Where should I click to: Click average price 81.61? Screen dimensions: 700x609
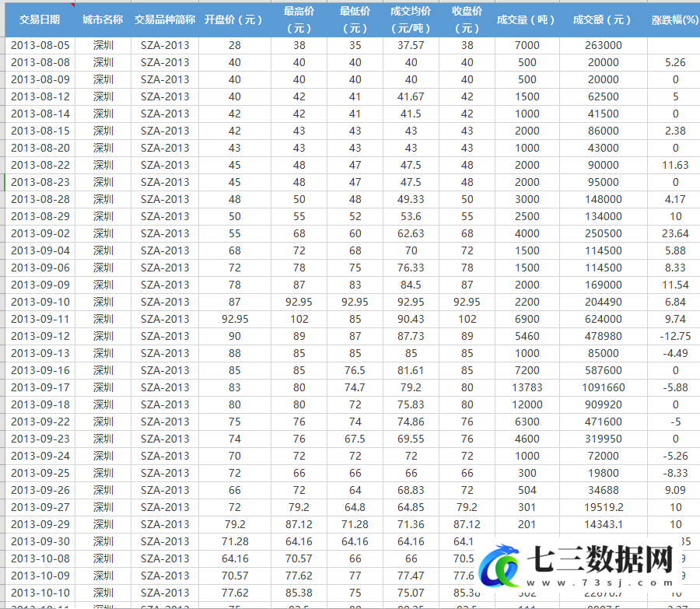pyautogui.click(x=411, y=370)
